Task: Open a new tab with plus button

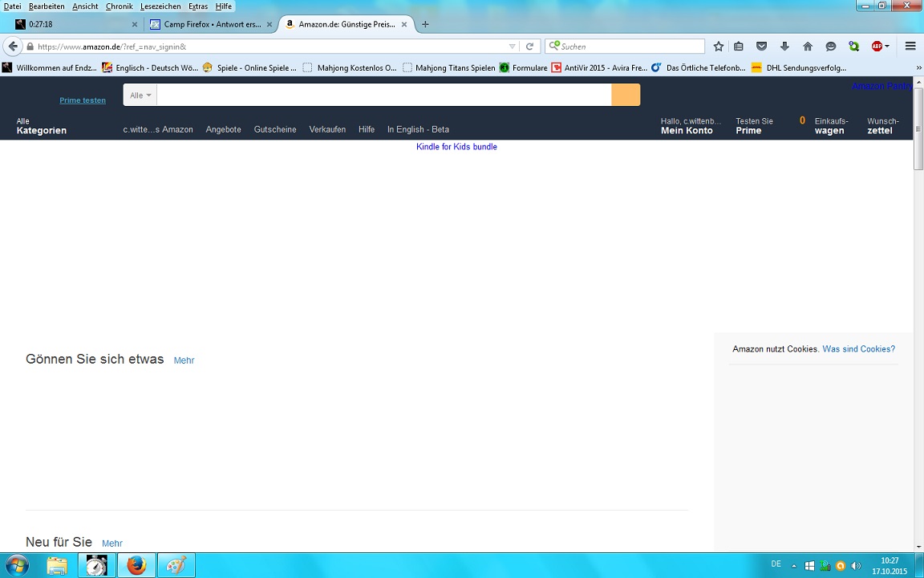Action: tap(425, 24)
